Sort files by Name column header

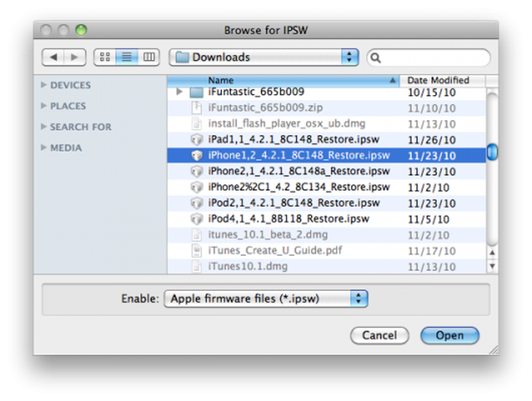click(283, 80)
